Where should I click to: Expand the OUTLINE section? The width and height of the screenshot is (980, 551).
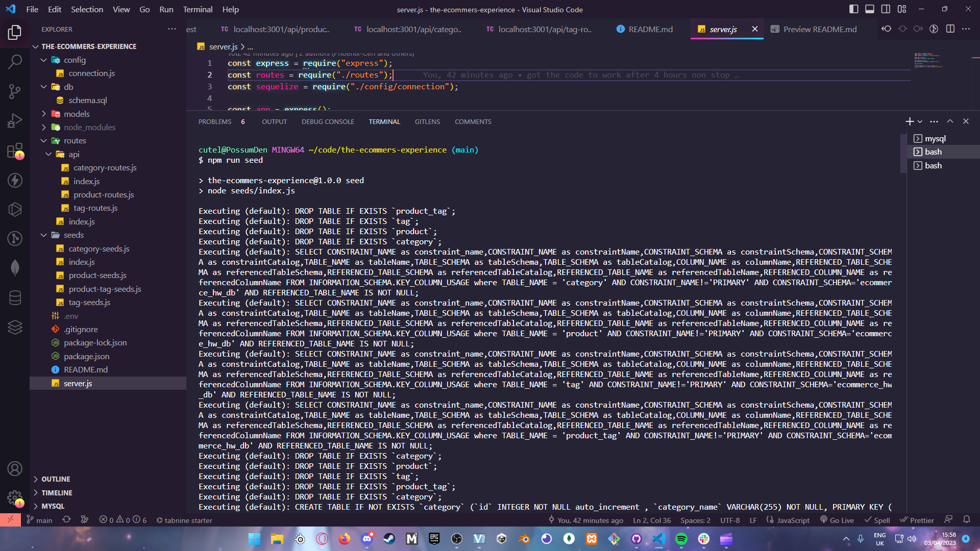coord(55,479)
